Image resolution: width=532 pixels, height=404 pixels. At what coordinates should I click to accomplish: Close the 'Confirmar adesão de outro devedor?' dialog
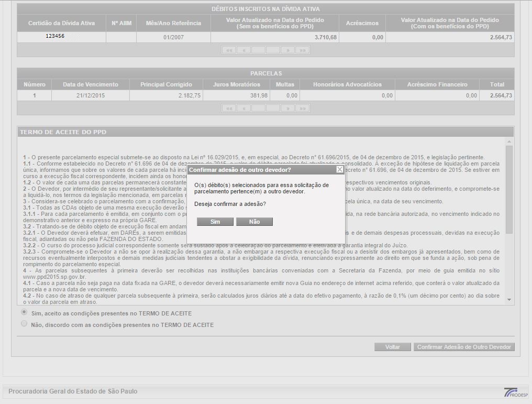(339, 170)
